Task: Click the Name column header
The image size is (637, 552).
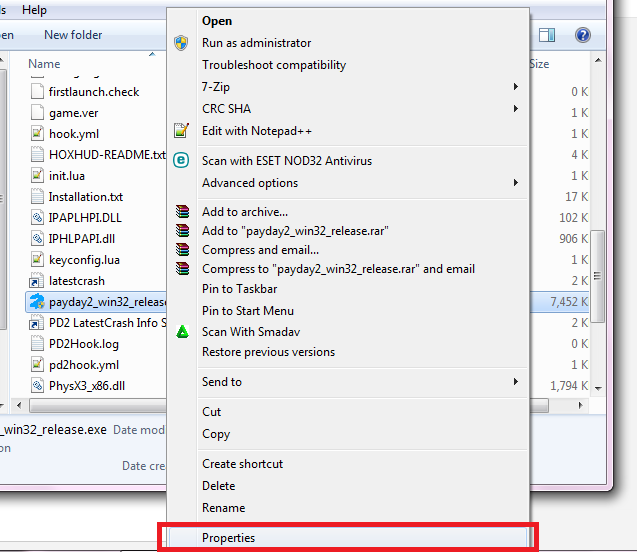Action: (44, 64)
